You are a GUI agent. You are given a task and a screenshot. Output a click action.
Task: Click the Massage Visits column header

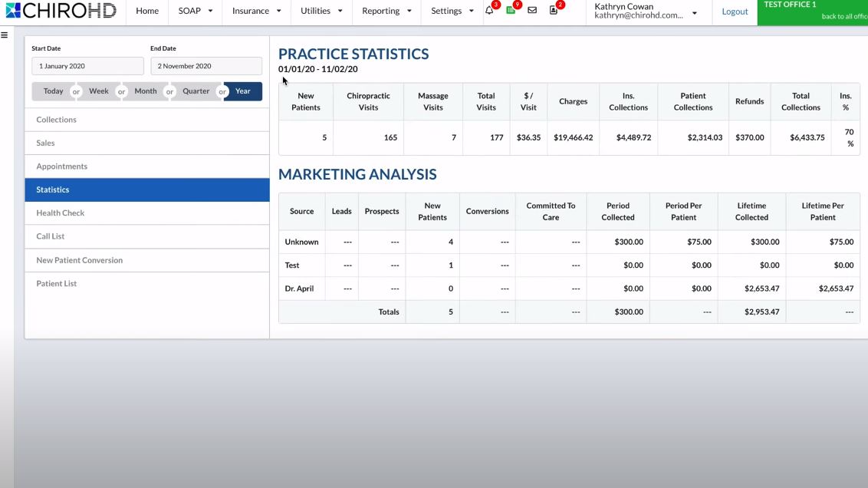(x=433, y=101)
